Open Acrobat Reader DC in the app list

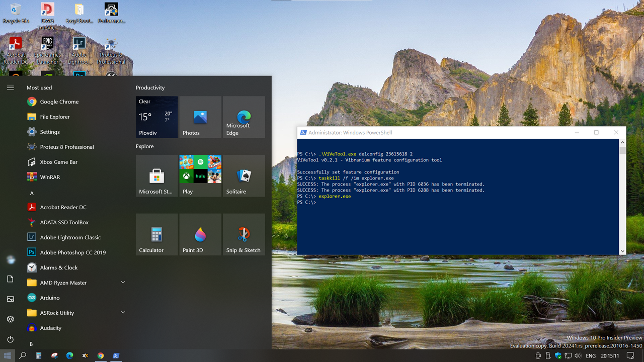point(75,207)
